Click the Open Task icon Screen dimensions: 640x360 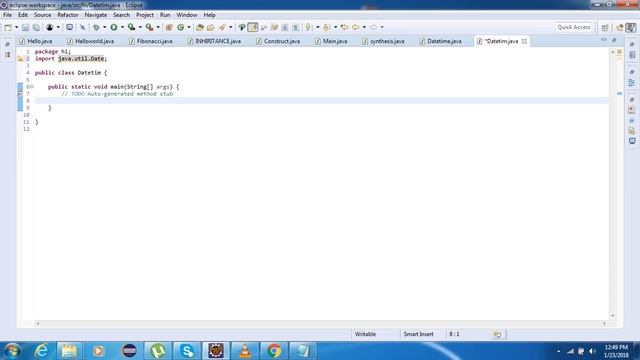click(x=211, y=27)
